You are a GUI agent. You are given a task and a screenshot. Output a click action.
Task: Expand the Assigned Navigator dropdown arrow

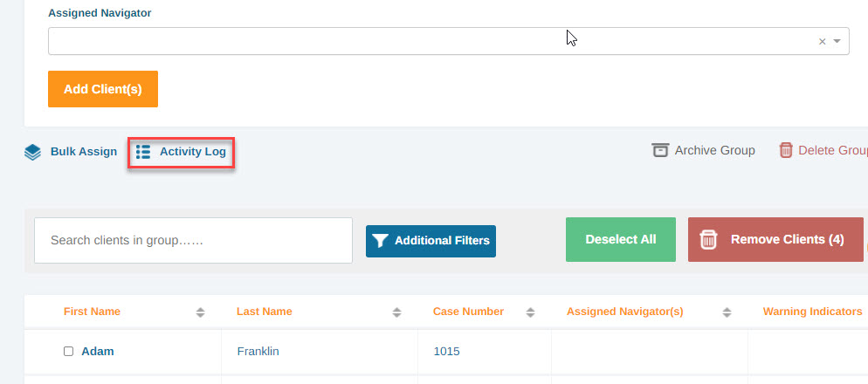click(837, 42)
